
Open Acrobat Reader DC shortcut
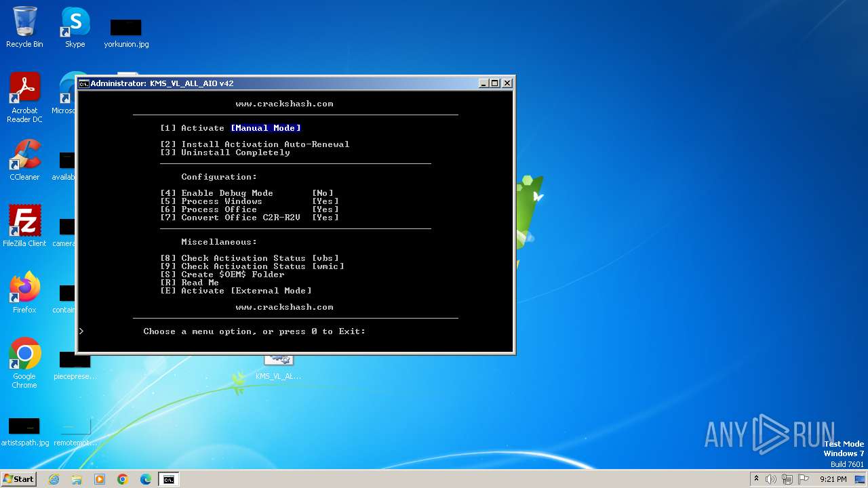point(24,98)
